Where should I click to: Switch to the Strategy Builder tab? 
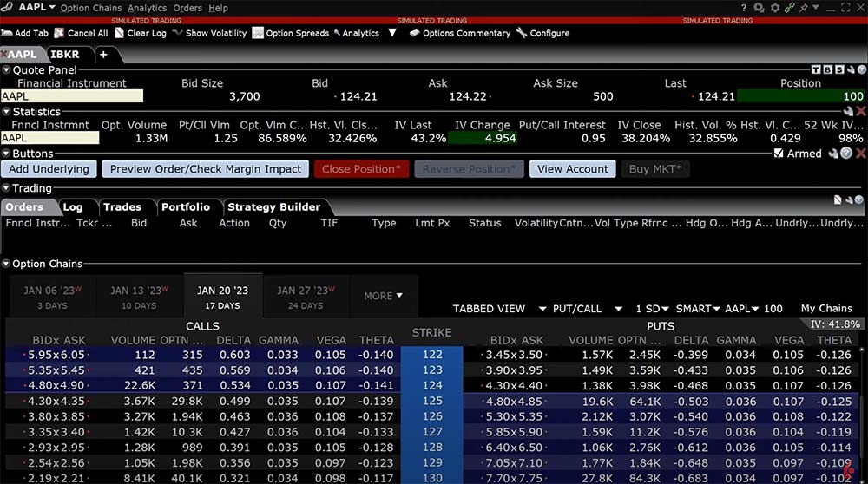tap(273, 207)
